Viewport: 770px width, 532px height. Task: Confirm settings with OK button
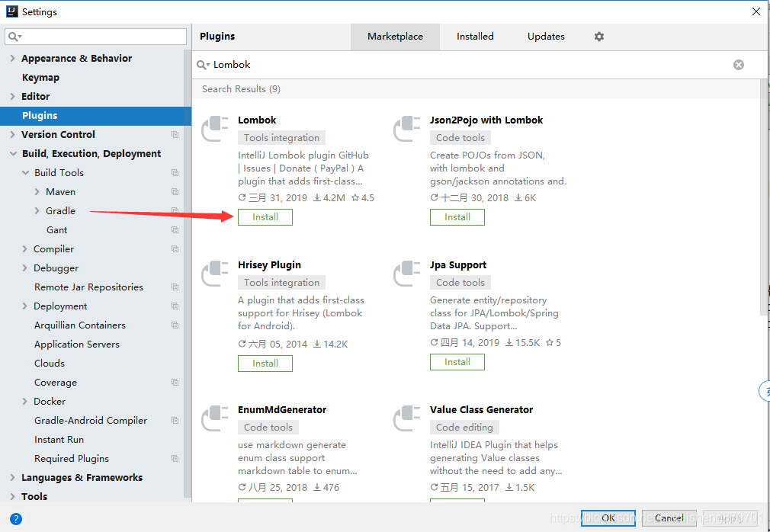point(608,518)
